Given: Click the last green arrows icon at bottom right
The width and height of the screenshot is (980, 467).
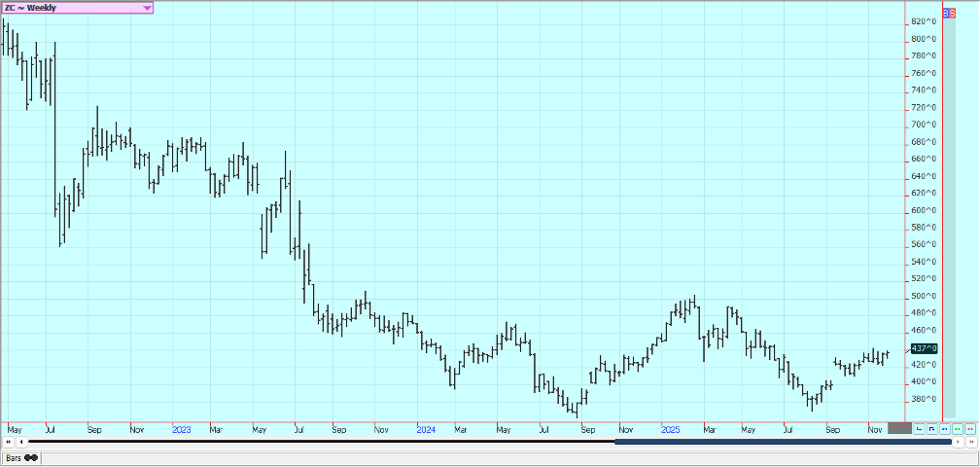Looking at the screenshot, I should click(969, 428).
